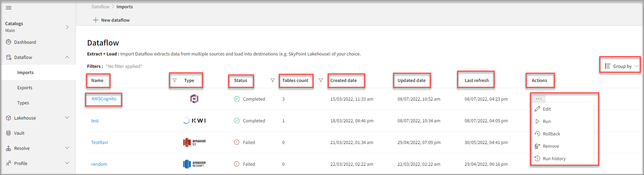Viewport: 644px width, 175px height.
Task: Click the Dashboard gauge icon
Action: point(9,42)
